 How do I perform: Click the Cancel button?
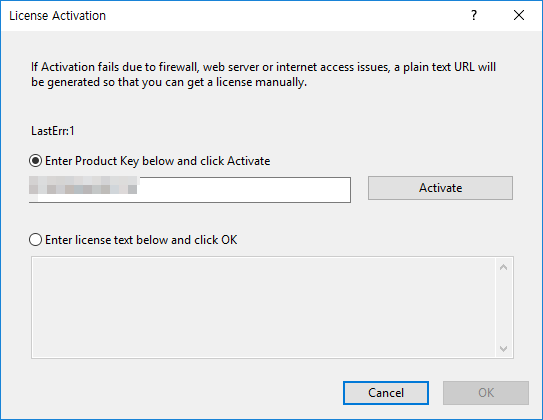coord(386,393)
